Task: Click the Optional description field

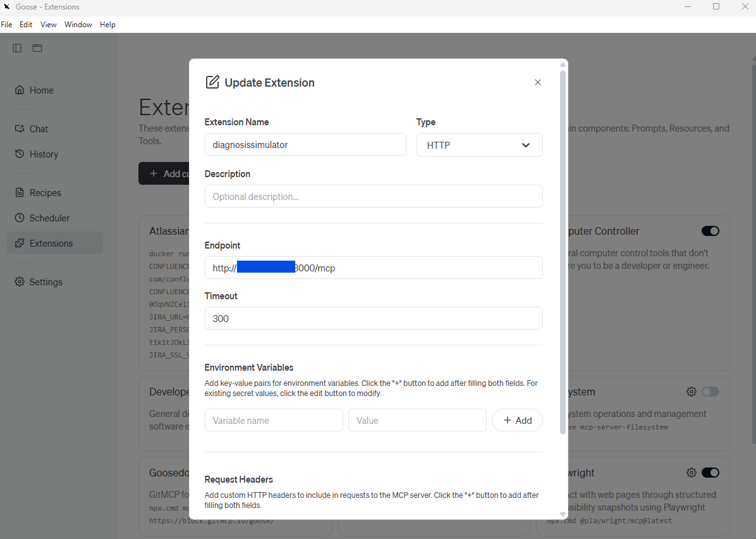Action: (x=373, y=196)
